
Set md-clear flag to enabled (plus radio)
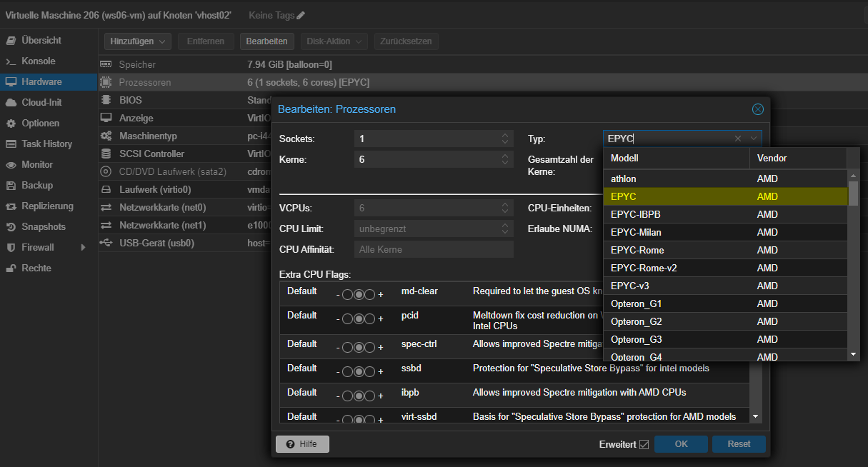click(x=369, y=294)
